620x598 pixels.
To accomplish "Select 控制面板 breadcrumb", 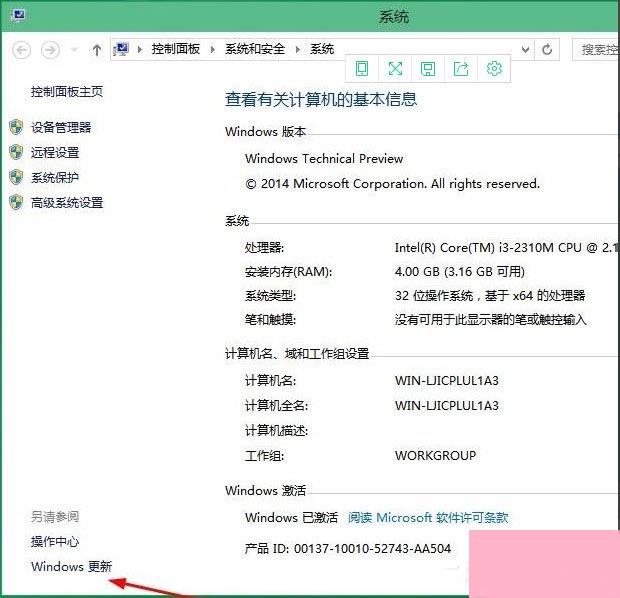I will point(176,49).
